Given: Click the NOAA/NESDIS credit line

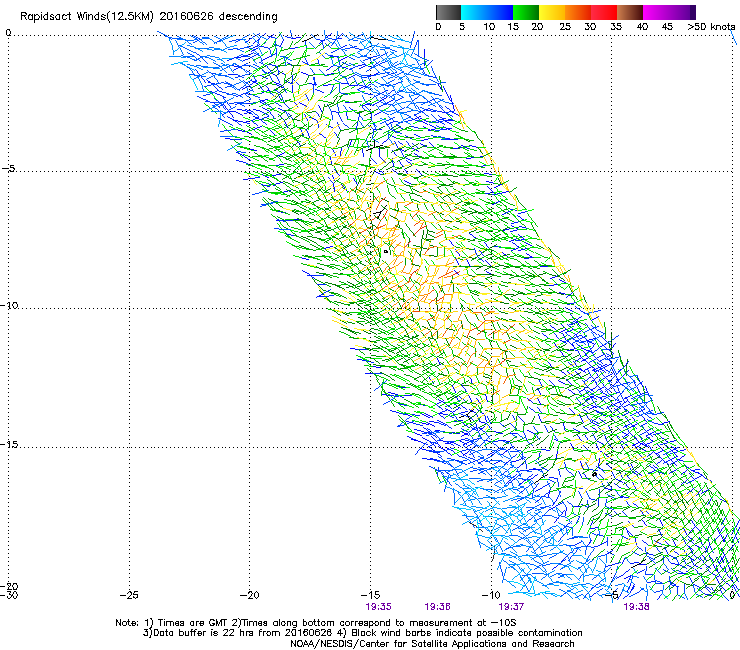Looking at the screenshot, I should pyautogui.click(x=432, y=644).
